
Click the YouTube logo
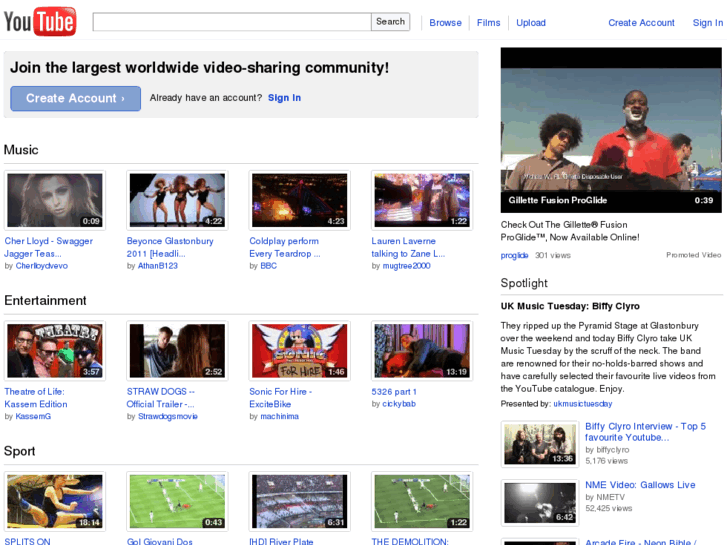click(40, 21)
